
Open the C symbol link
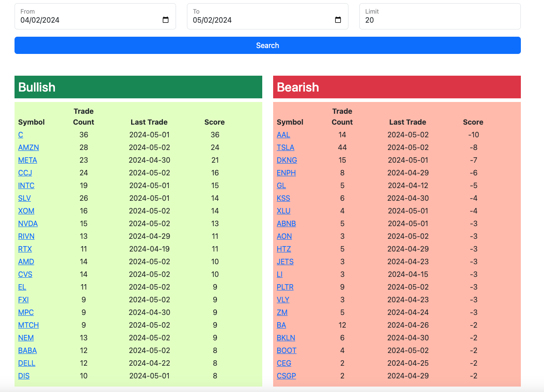tap(20, 135)
